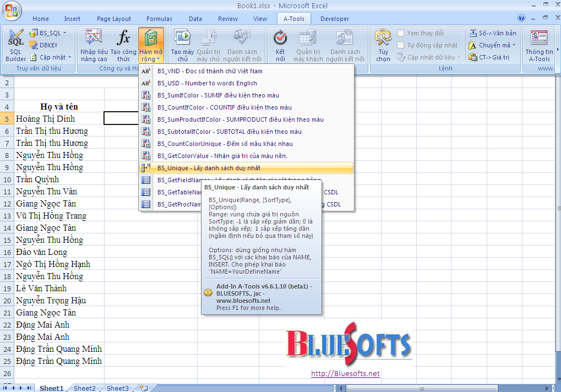
Task: Switch to the Home ribbon tab
Action: [x=41, y=19]
